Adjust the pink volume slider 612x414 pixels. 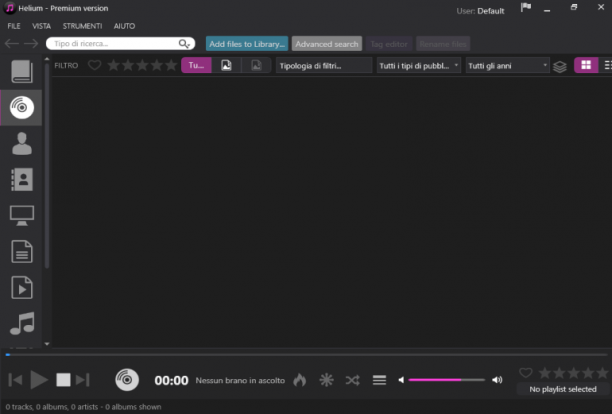coord(447,380)
